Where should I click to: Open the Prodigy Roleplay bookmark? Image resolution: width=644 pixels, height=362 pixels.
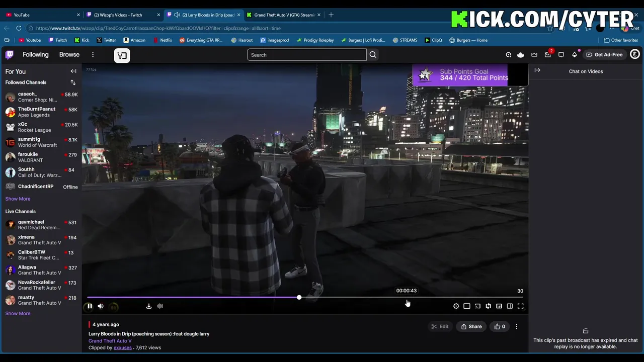tap(315, 40)
